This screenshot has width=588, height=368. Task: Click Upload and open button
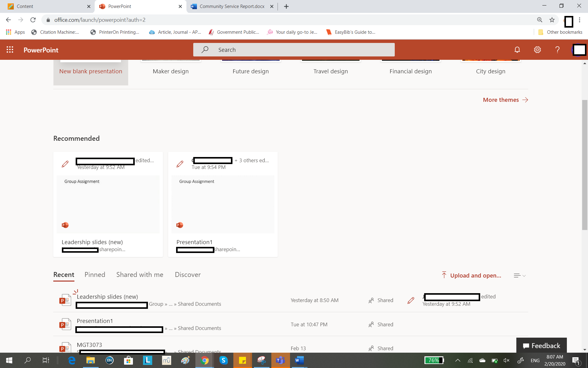pos(472,275)
